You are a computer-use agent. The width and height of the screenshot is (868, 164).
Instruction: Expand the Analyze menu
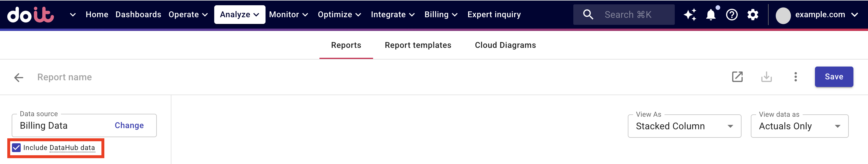click(239, 15)
